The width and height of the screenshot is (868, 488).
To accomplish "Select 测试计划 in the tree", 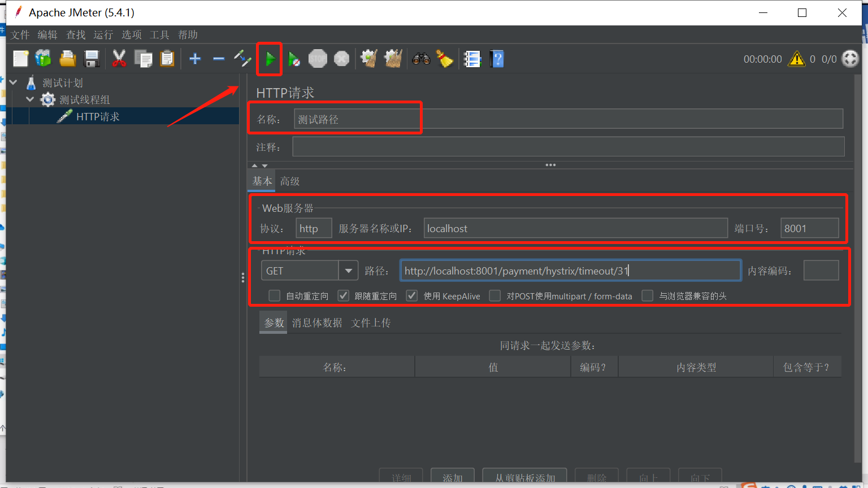I will [x=62, y=83].
